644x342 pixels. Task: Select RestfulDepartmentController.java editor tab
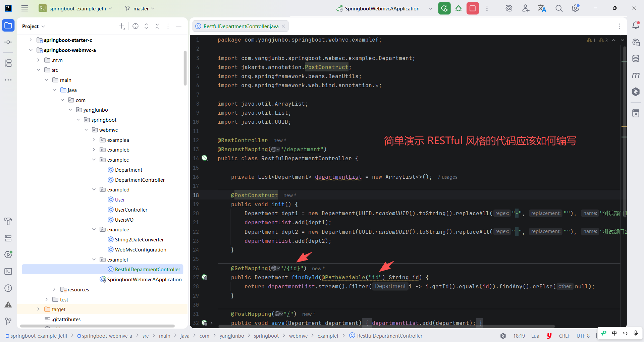click(241, 26)
